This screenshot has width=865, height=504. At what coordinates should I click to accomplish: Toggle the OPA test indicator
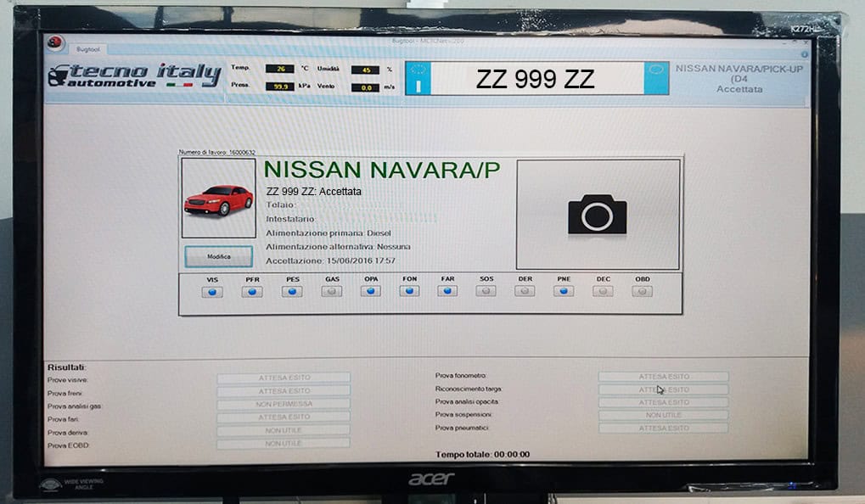pyautogui.click(x=371, y=290)
